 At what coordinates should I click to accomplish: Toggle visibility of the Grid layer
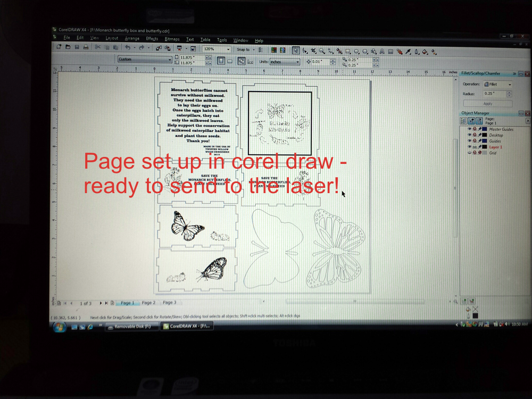[470, 153]
